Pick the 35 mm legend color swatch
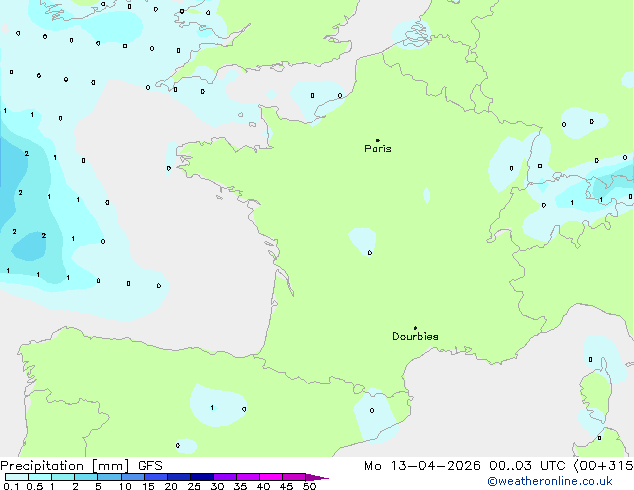The height and width of the screenshot is (490, 634). [247, 477]
